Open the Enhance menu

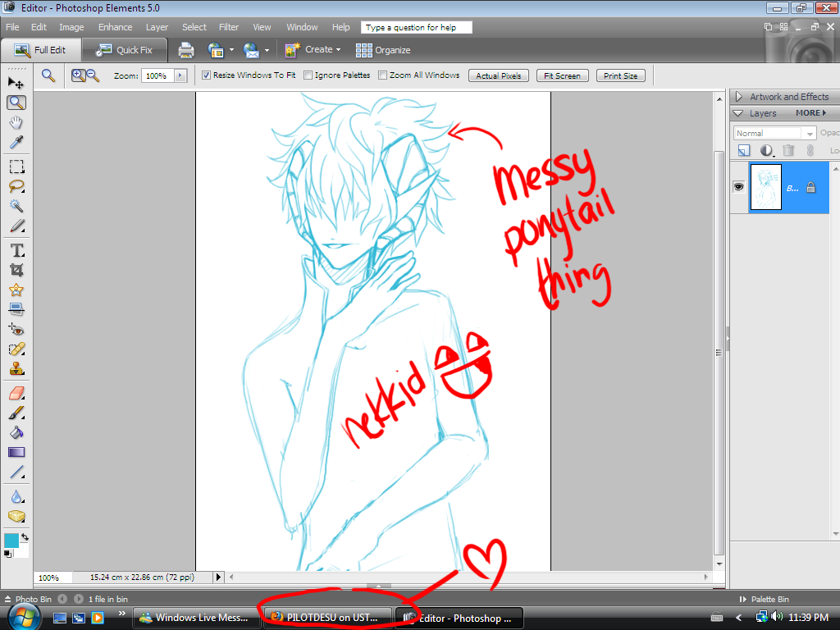[x=115, y=27]
